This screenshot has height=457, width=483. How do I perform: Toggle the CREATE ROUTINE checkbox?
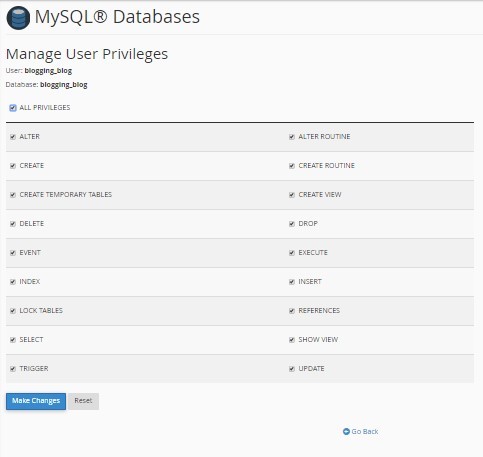click(x=292, y=166)
